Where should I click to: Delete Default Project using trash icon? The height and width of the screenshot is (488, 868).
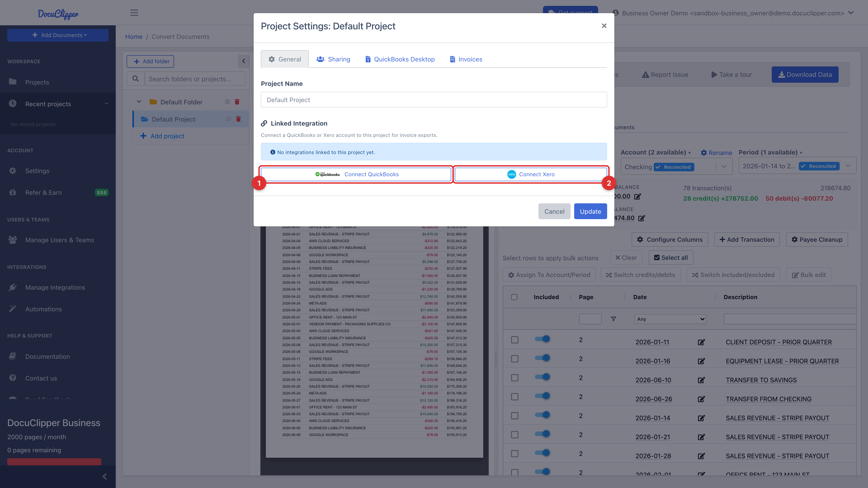coord(238,119)
